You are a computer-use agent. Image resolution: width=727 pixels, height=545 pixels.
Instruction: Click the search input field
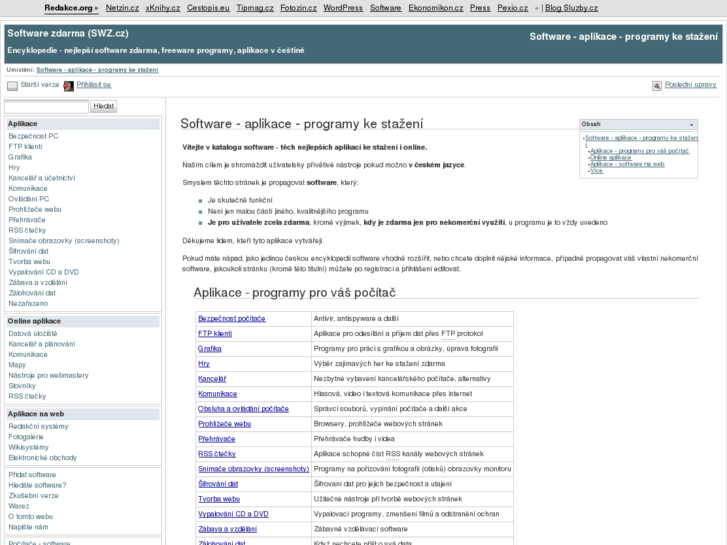point(46,107)
